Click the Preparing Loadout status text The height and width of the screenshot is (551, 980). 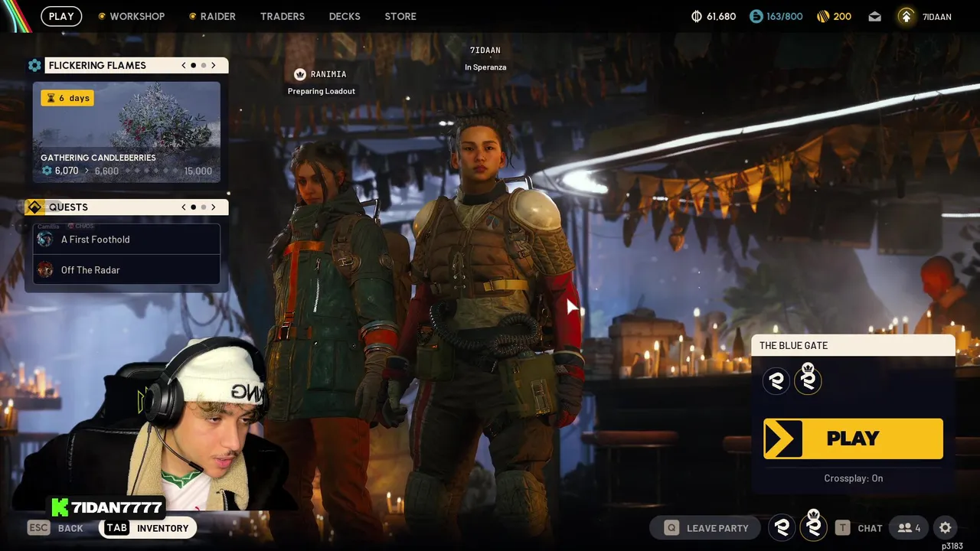tap(322, 91)
